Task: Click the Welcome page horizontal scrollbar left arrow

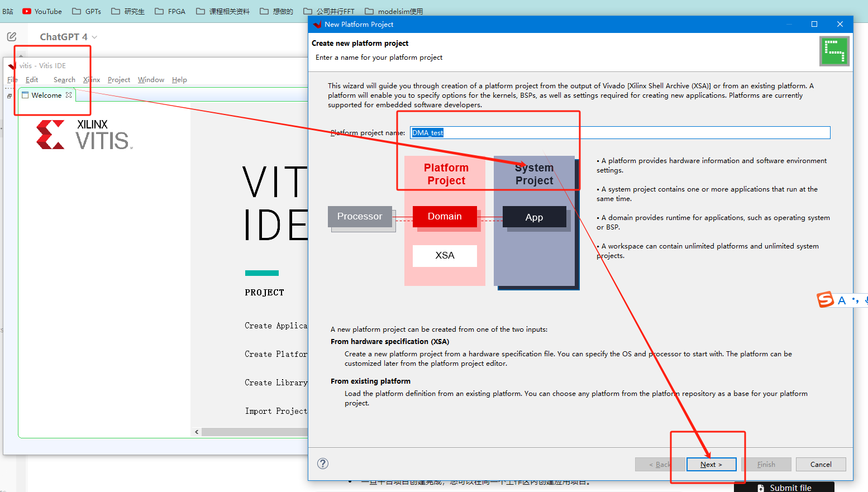Action: (x=197, y=432)
